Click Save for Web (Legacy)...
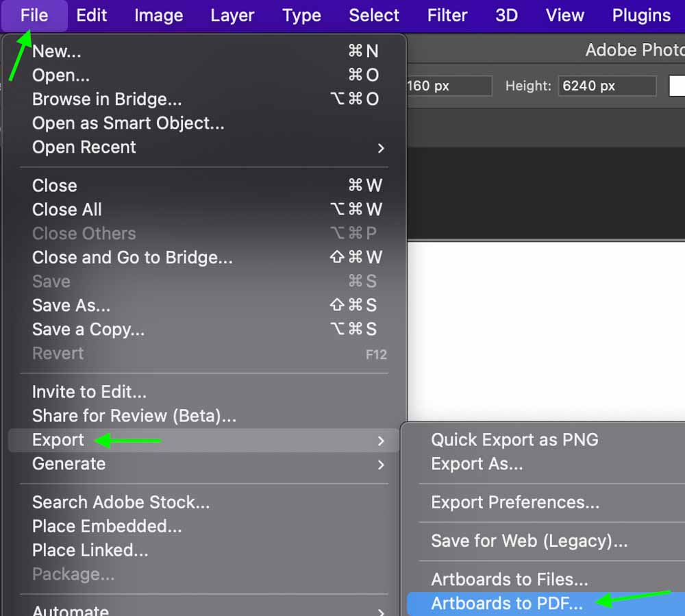The width and height of the screenshot is (685, 616). pyautogui.click(x=529, y=541)
